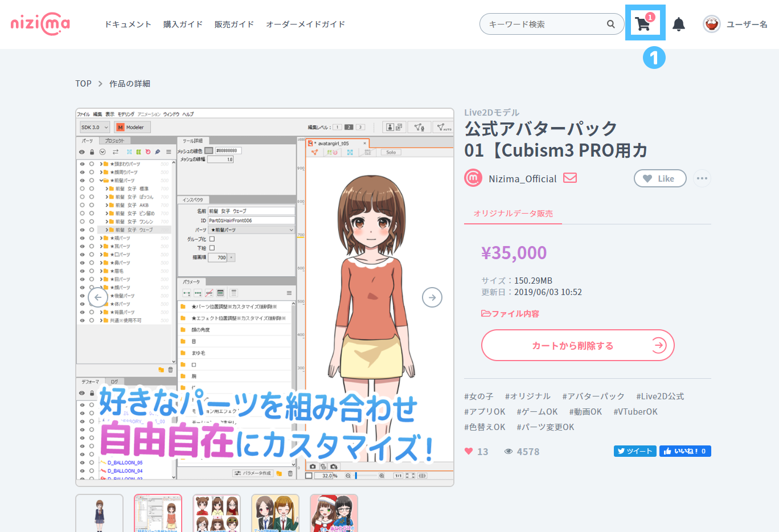The height and width of the screenshot is (532, 779).
Task: Go to the nizima logo home
Action: 40,24
